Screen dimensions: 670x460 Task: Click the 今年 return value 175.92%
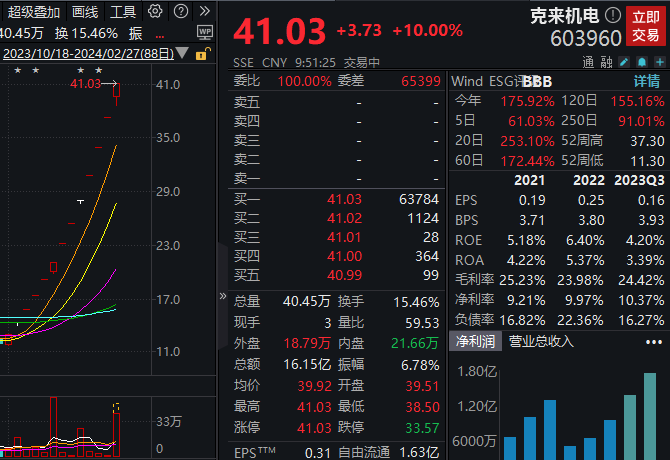(527, 101)
